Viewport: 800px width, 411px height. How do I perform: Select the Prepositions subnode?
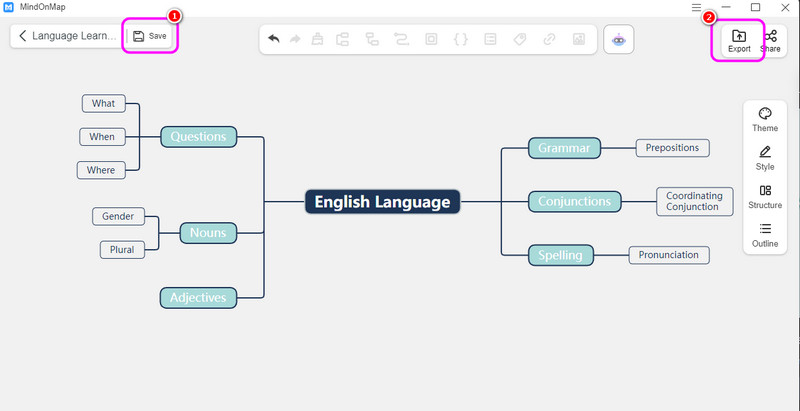click(x=672, y=148)
